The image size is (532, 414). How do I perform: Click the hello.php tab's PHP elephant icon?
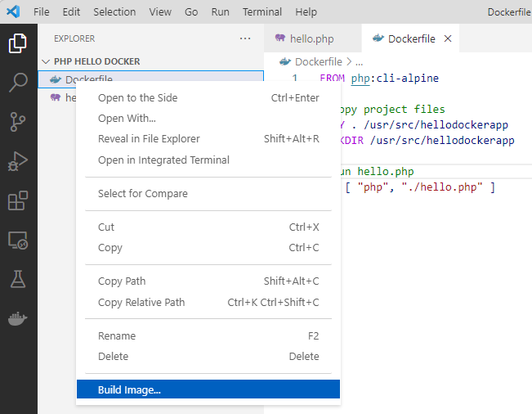point(280,38)
